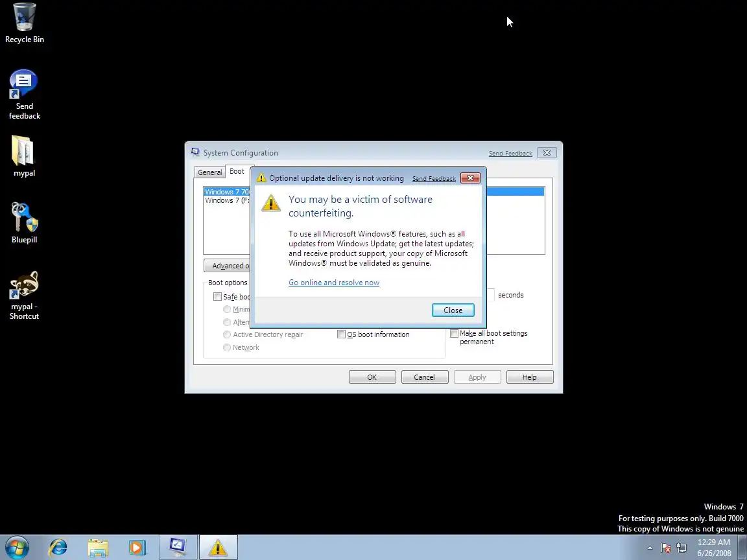Open the clock showing 12:29 AM

pyautogui.click(x=714, y=548)
